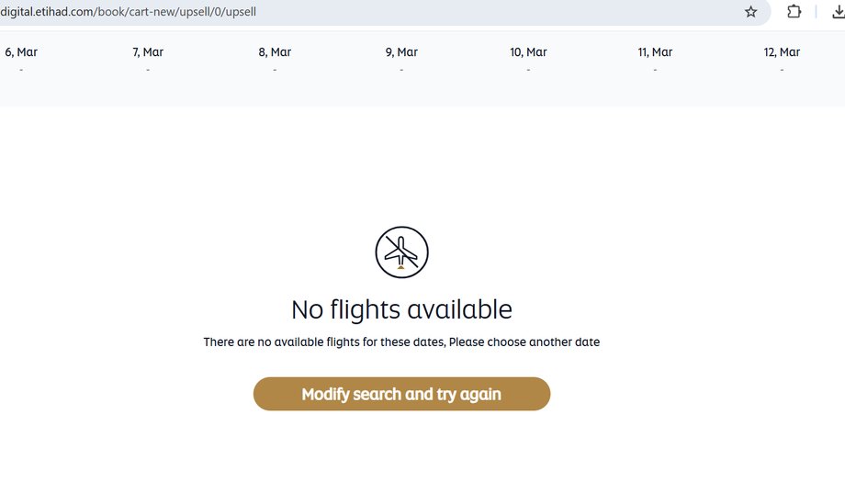
Task: Switch to the 8, Mar date
Action: coord(275,52)
